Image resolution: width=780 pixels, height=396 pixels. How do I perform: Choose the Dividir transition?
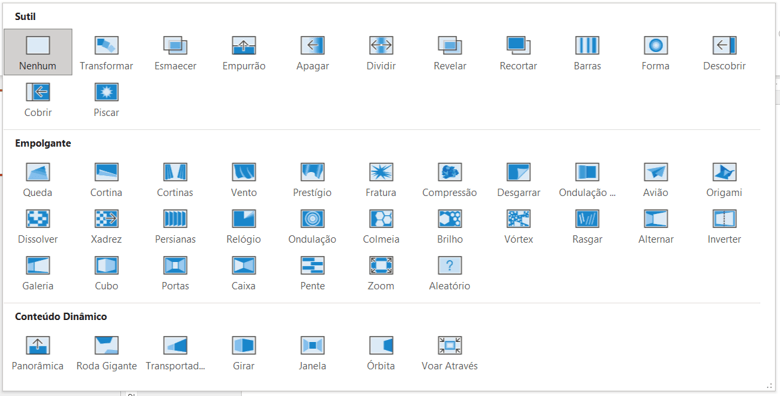381,52
